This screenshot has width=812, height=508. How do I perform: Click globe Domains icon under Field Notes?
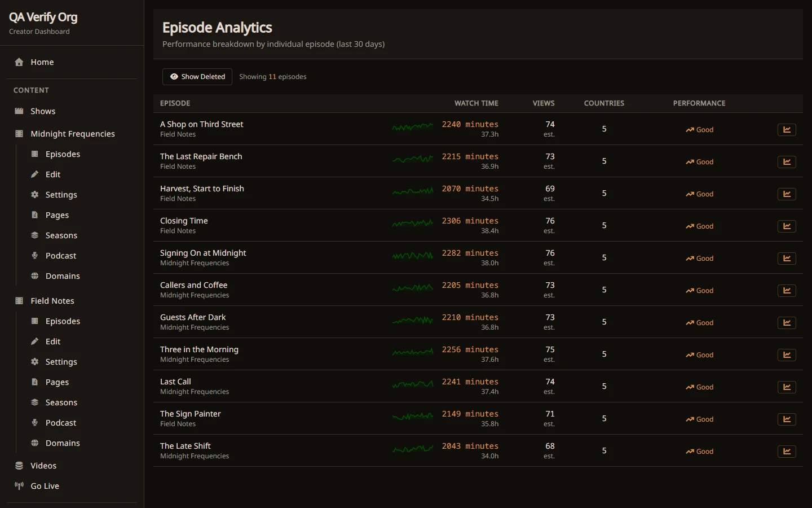34,443
